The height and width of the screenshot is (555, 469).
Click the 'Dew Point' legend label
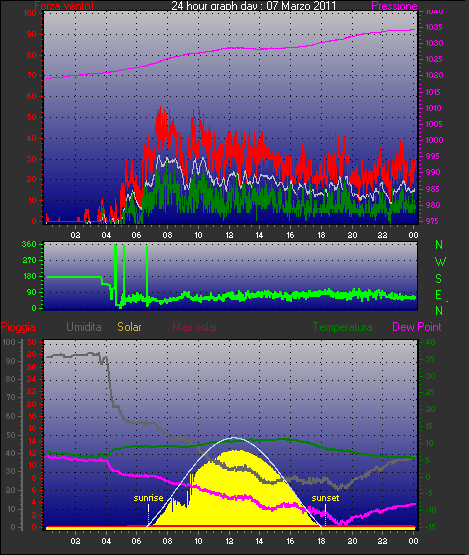coord(417,327)
